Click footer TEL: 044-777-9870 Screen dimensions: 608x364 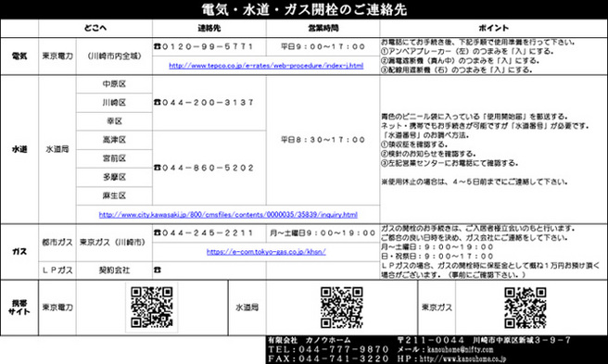(x=328, y=349)
